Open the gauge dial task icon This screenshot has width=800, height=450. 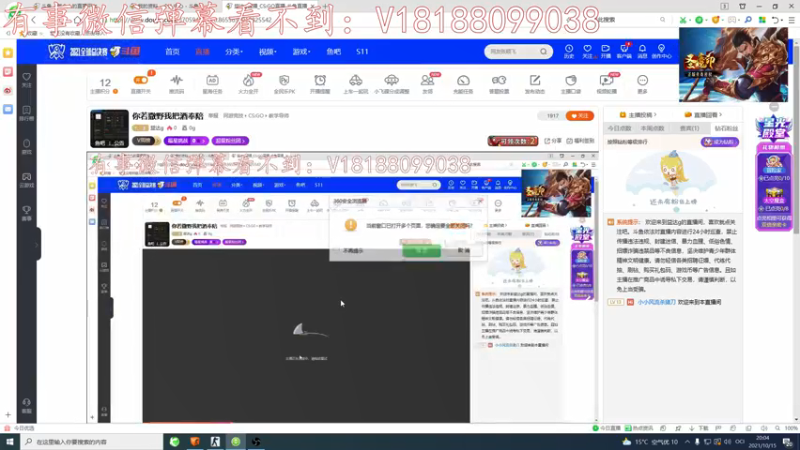coord(463,81)
